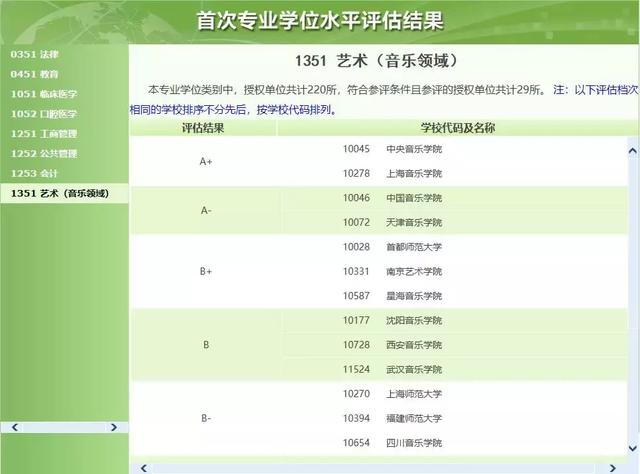Image resolution: width=640 pixels, height=474 pixels.
Task: Click the row 10278 上海音乐学院
Action: point(454,174)
